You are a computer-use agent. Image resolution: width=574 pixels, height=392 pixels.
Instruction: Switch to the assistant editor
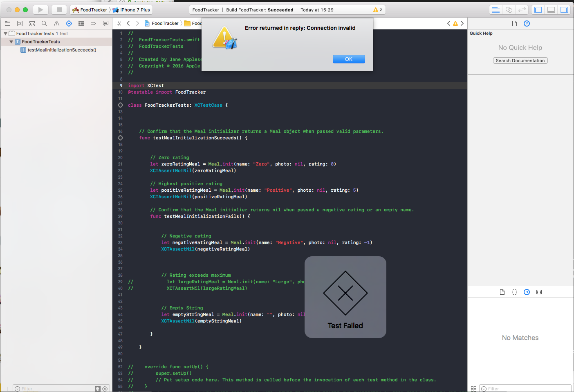tap(509, 10)
